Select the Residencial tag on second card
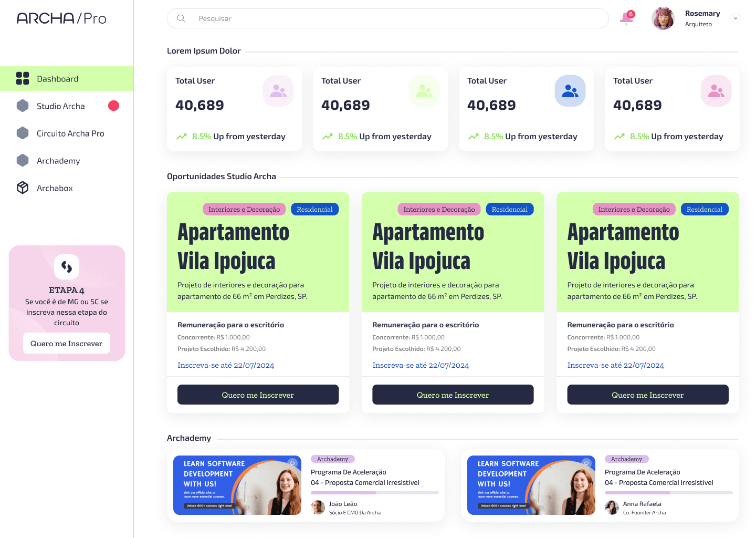The image size is (756, 538). coord(510,209)
